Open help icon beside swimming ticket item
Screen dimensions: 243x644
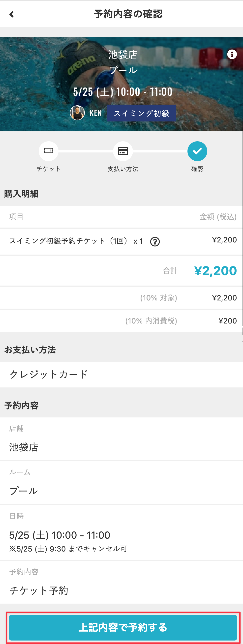[155, 242]
